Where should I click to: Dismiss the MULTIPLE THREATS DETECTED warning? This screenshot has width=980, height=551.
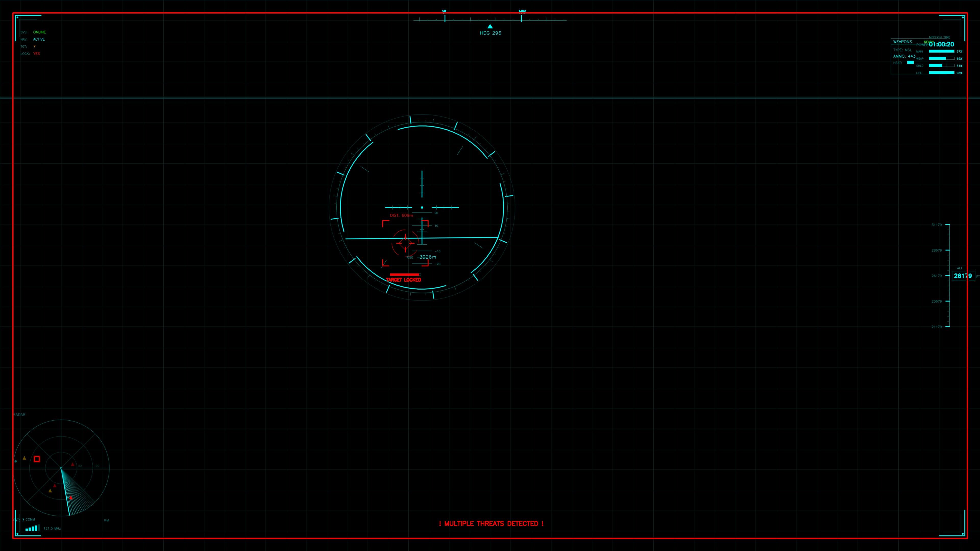491,524
